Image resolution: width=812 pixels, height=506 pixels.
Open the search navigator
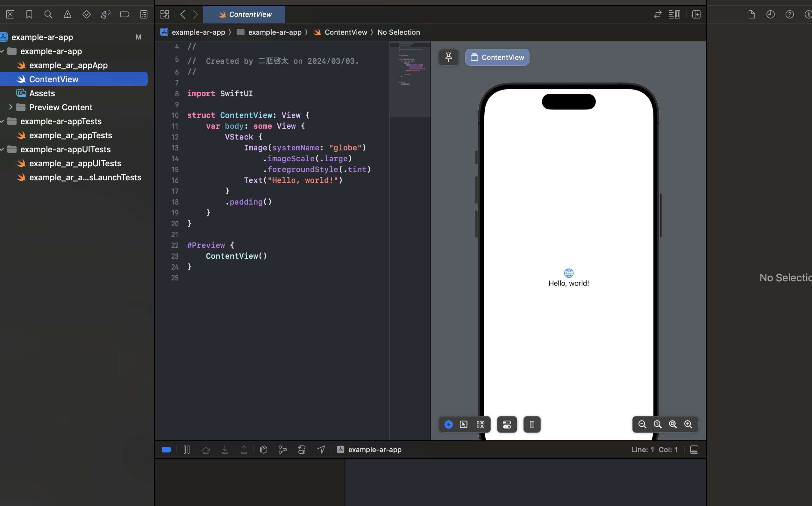coord(48,14)
